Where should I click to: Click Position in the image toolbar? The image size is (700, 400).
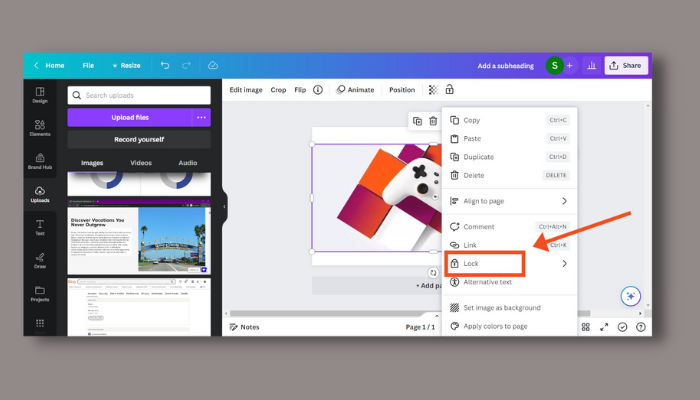(402, 90)
